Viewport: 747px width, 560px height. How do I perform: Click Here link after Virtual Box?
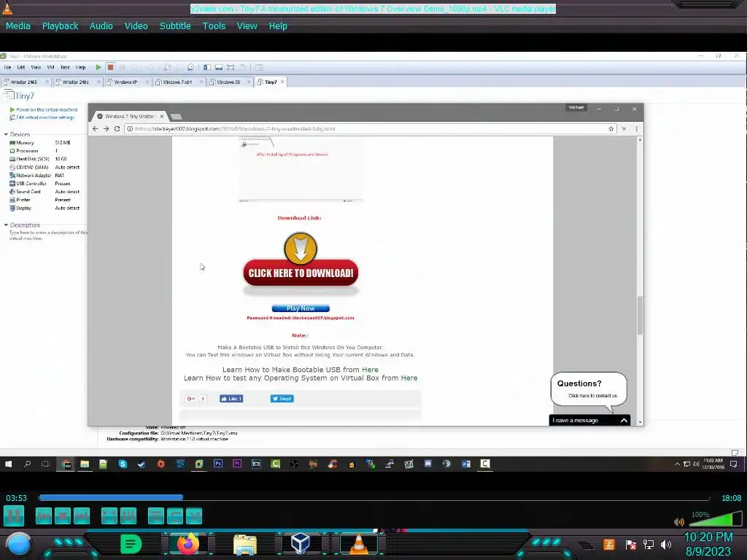(409, 378)
